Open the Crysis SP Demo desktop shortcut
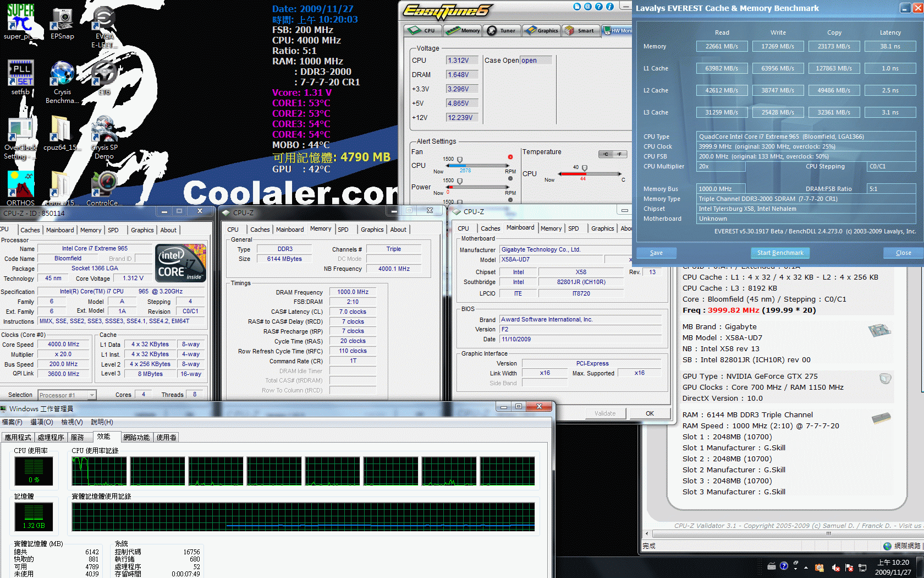Image resolution: width=924 pixels, height=578 pixels. click(104, 138)
